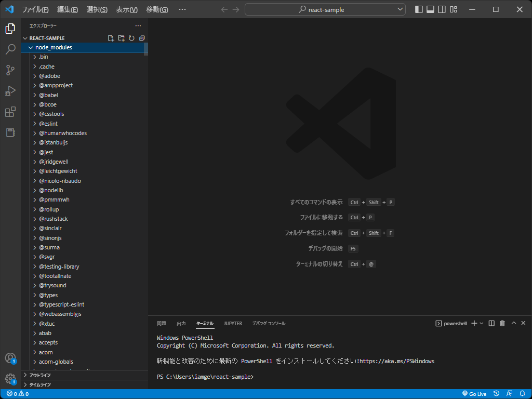Open the overflow menu in menu bar

point(182,9)
